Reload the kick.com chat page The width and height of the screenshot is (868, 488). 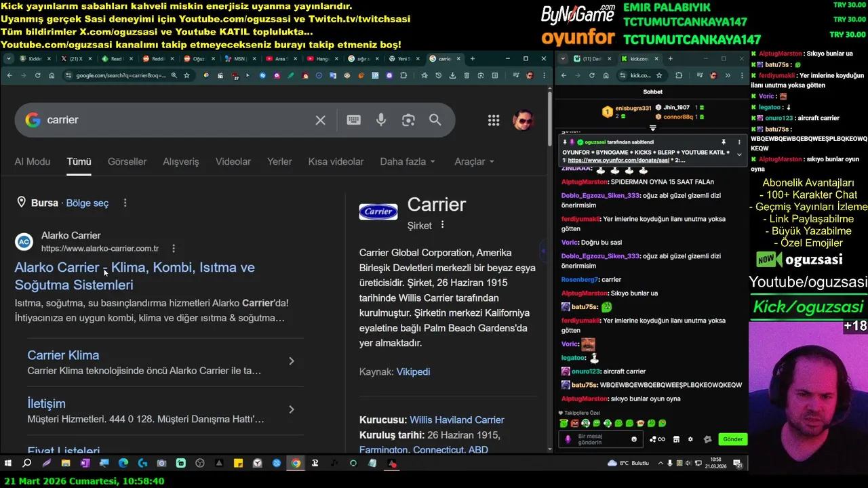tap(591, 75)
